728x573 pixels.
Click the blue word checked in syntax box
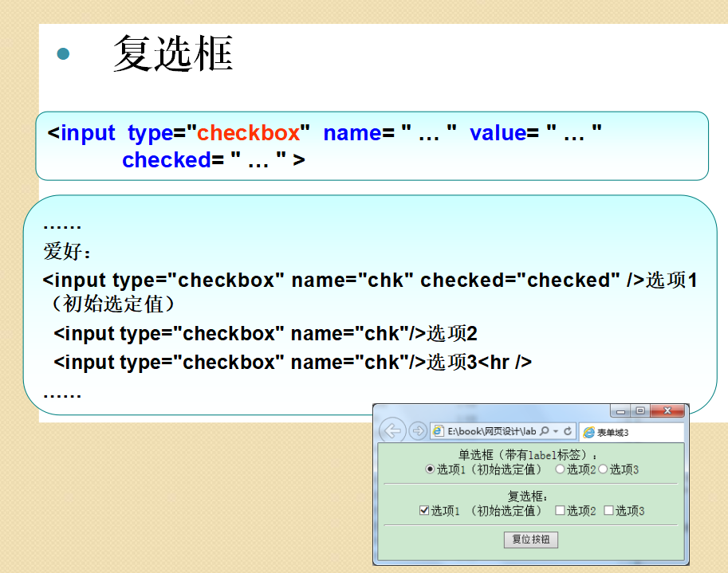(x=167, y=160)
